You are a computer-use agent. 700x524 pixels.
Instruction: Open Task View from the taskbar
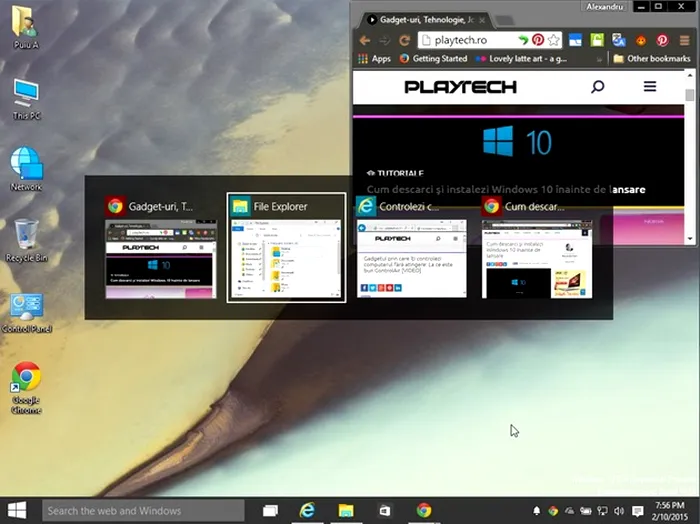[270, 510]
